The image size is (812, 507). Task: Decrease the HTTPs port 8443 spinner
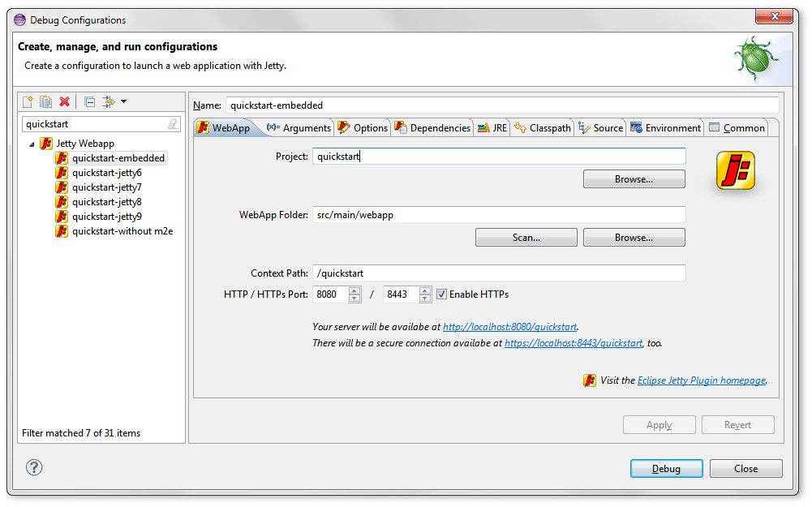coord(425,299)
